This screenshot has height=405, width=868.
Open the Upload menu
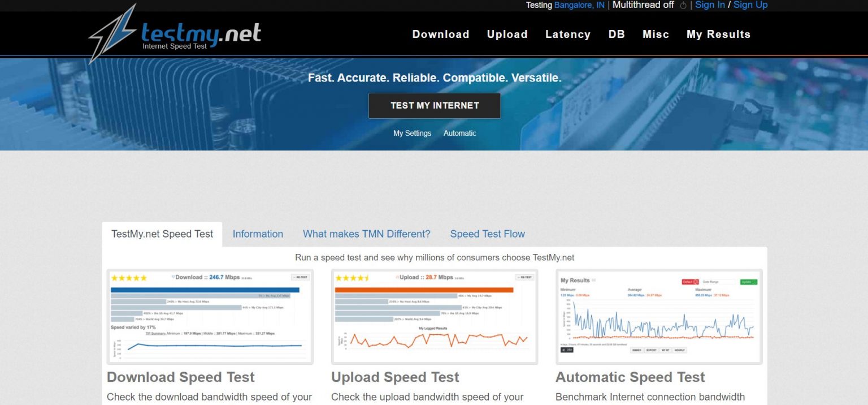point(506,34)
